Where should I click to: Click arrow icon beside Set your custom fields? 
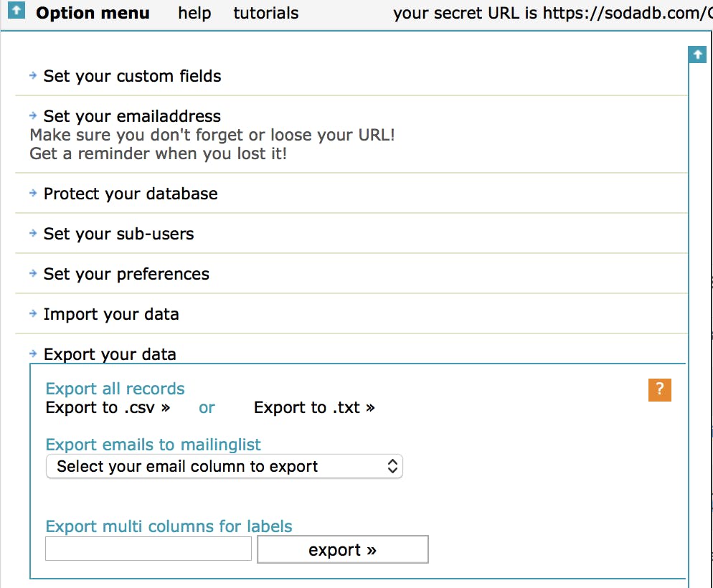tap(33, 75)
